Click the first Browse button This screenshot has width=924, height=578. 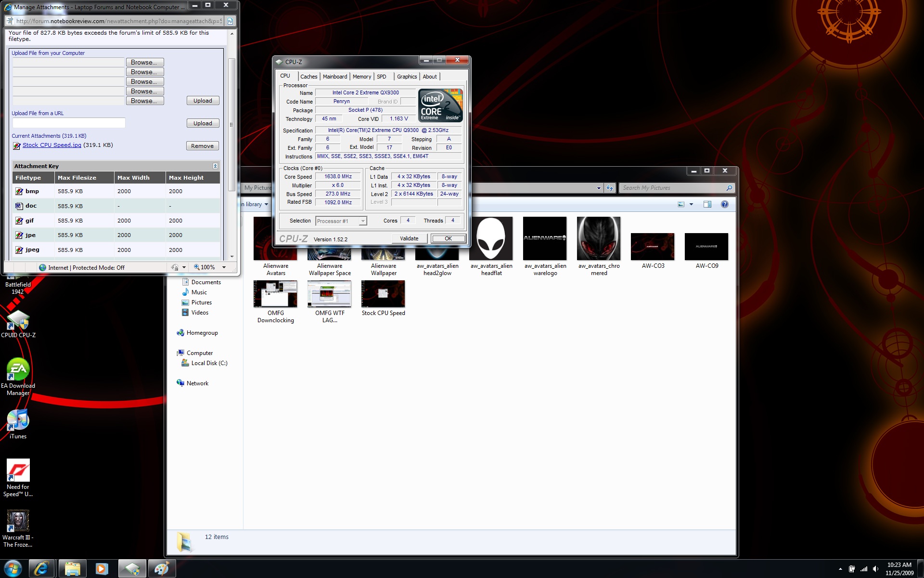coord(144,62)
